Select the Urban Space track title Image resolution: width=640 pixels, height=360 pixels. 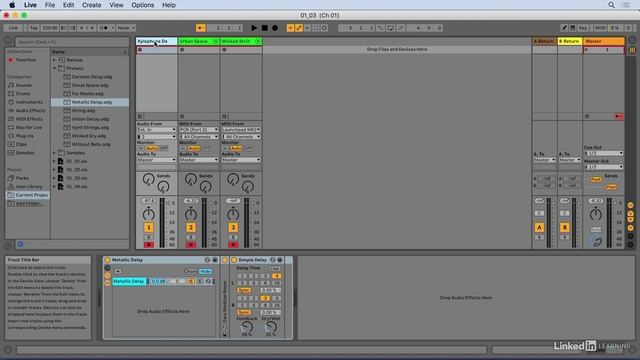point(199,41)
